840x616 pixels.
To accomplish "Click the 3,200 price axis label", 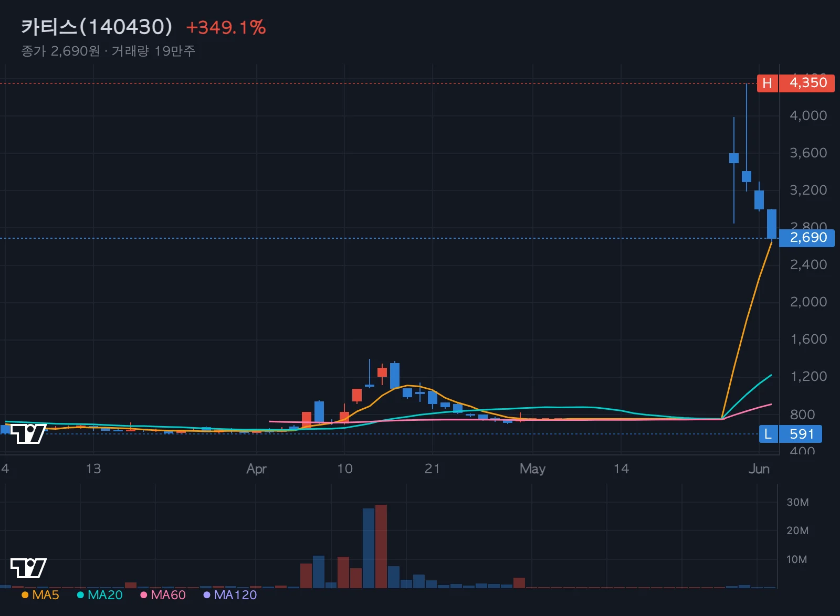I will [x=808, y=190].
